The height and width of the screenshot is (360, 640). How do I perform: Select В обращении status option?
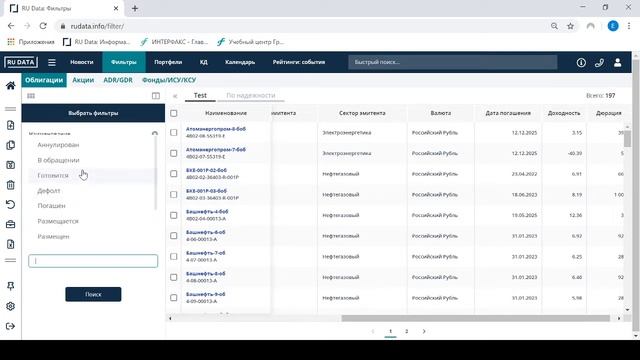58,160
